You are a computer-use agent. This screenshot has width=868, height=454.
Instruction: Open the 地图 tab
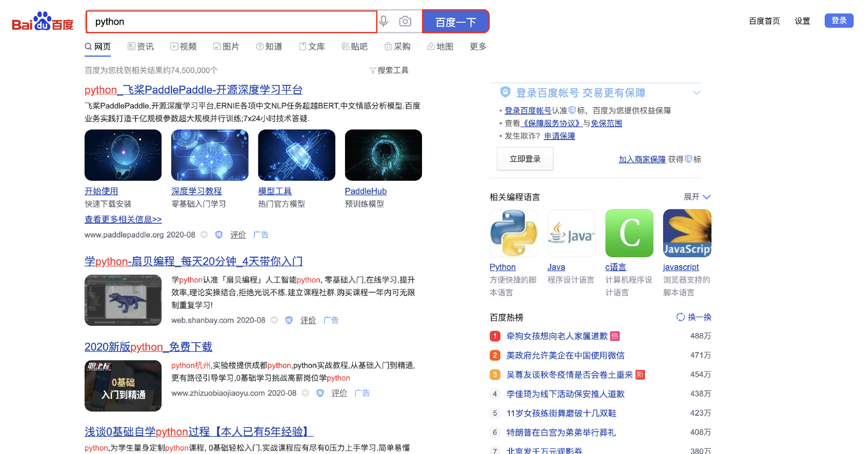[441, 47]
